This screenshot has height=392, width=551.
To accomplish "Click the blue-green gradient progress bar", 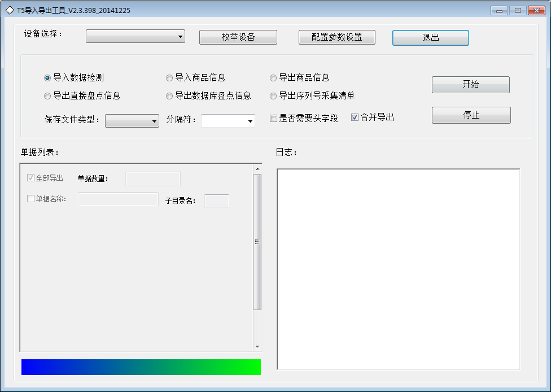I will point(141,367).
